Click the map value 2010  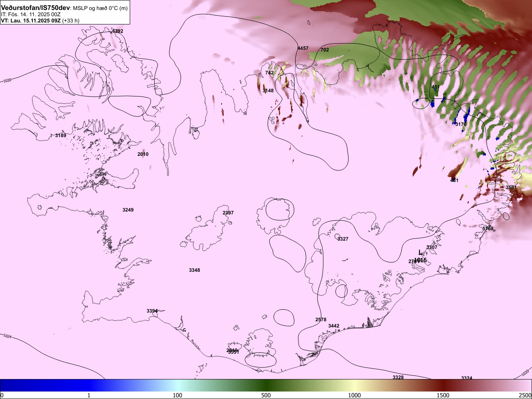pos(143,154)
